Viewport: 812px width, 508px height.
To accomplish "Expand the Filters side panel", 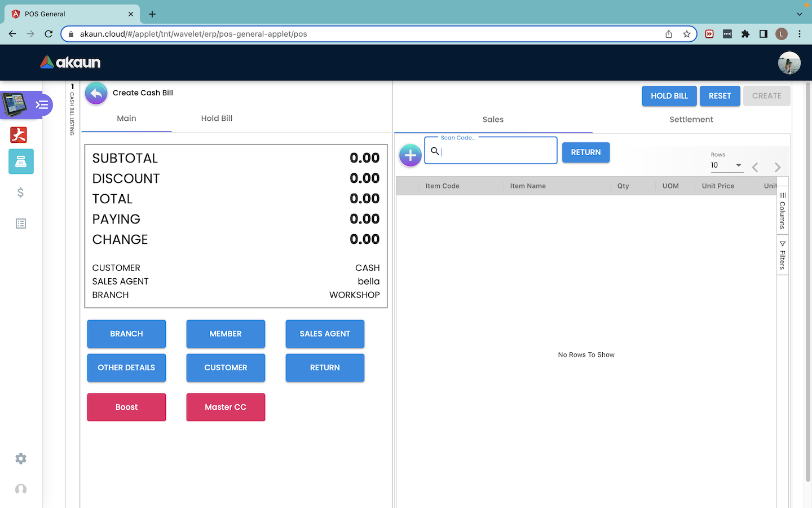I will [782, 255].
